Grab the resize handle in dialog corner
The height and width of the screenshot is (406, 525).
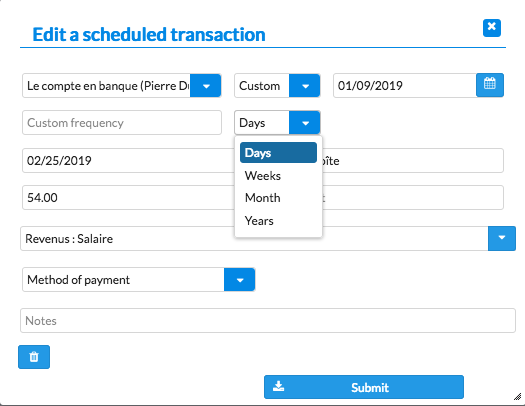(517, 397)
